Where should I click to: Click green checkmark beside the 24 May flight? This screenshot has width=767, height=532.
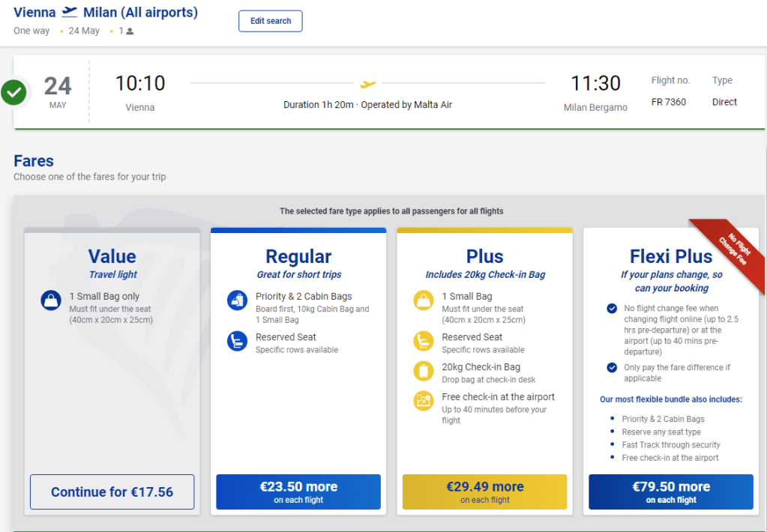[13, 93]
